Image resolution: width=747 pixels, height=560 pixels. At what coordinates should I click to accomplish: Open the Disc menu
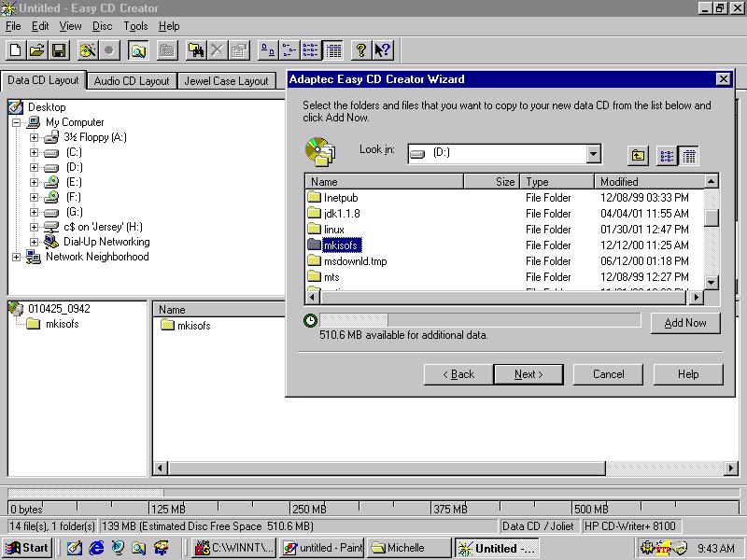102,26
